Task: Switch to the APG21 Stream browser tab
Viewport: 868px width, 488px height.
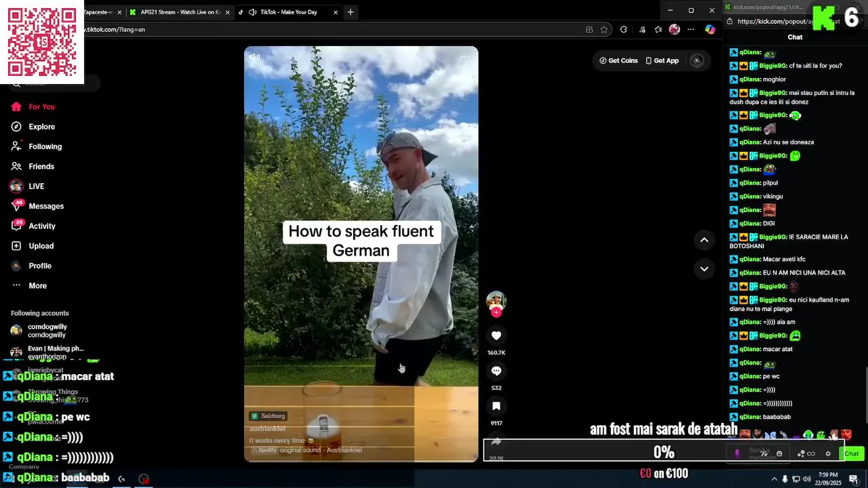Action: pos(180,12)
